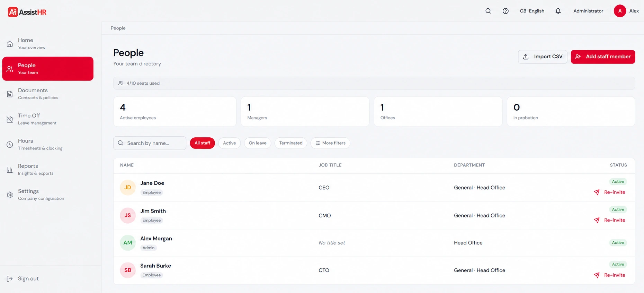Click the Settings gear icon

[x=10, y=195]
